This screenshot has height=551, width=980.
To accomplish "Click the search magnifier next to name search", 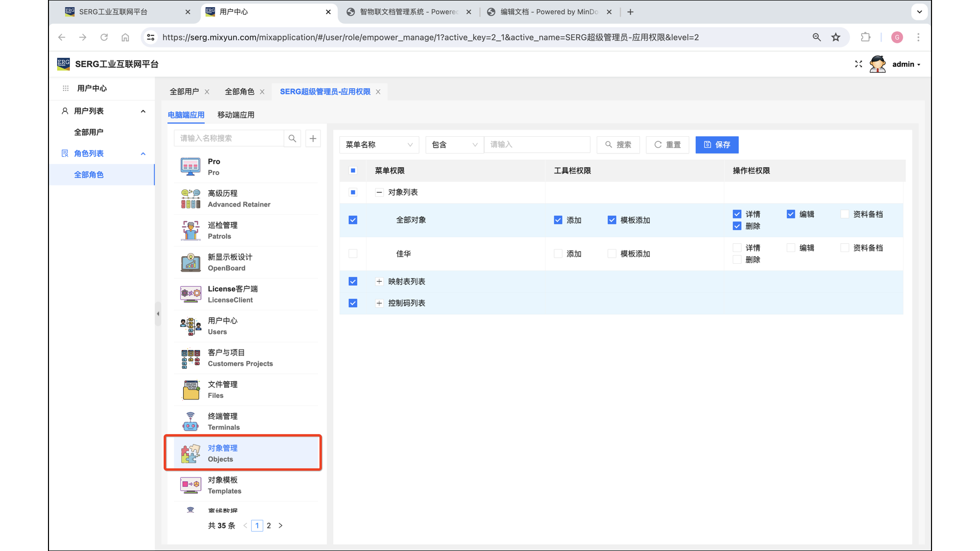I will point(292,138).
